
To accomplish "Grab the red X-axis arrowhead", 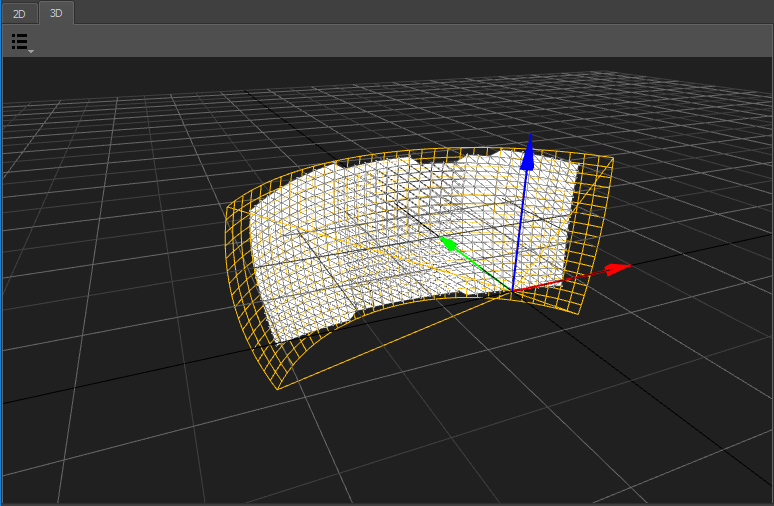I will click(620, 267).
